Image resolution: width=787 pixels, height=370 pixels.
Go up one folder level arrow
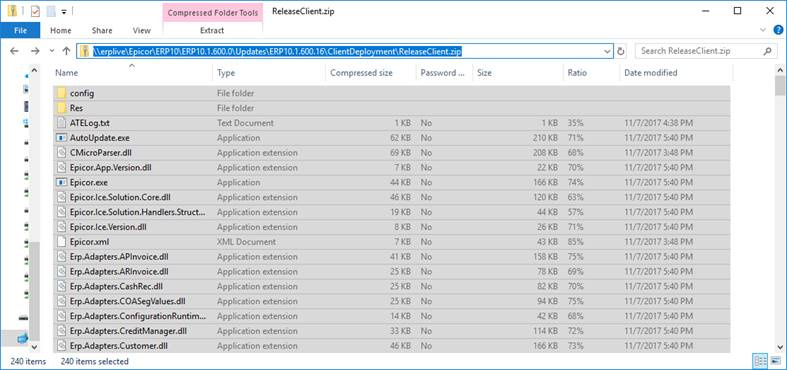pyautogui.click(x=66, y=51)
